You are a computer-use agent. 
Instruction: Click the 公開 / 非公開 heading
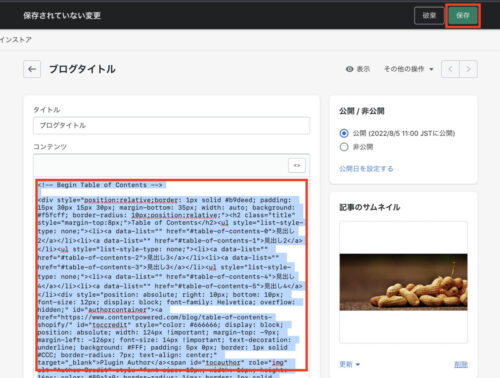click(362, 111)
